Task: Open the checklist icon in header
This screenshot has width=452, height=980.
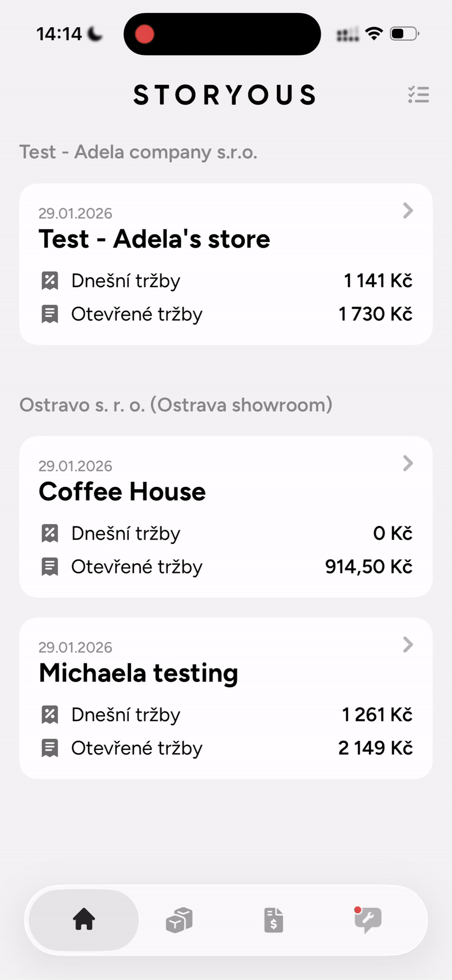Action: click(x=419, y=94)
